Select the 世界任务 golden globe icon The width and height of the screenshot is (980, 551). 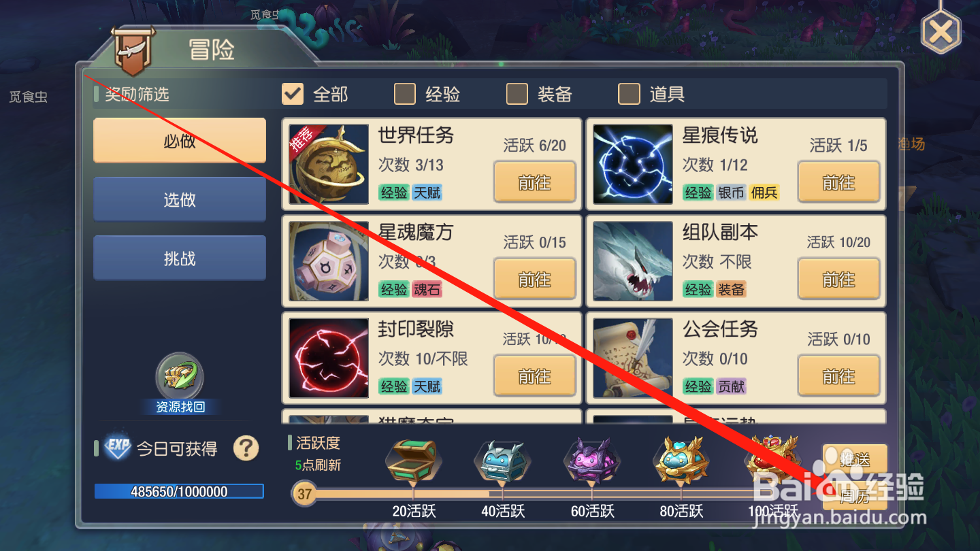pyautogui.click(x=329, y=164)
